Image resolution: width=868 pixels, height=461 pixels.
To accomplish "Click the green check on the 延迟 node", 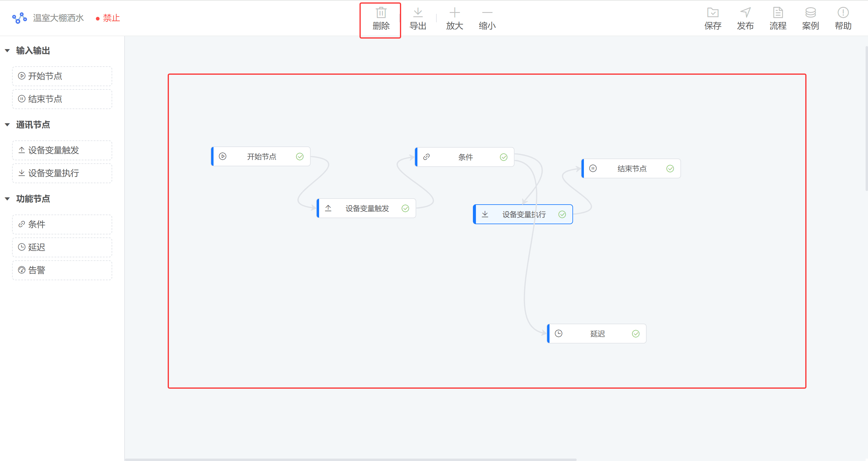I will tap(635, 334).
